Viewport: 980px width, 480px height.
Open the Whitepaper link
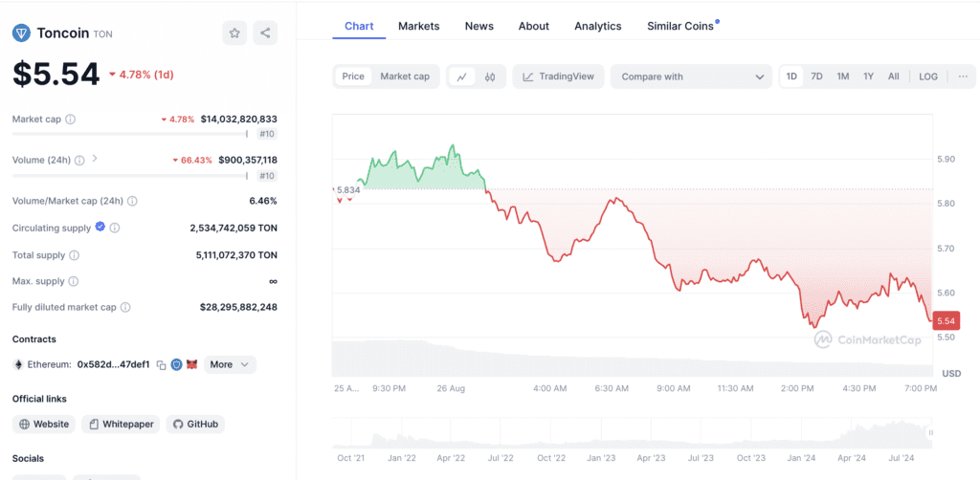point(122,425)
